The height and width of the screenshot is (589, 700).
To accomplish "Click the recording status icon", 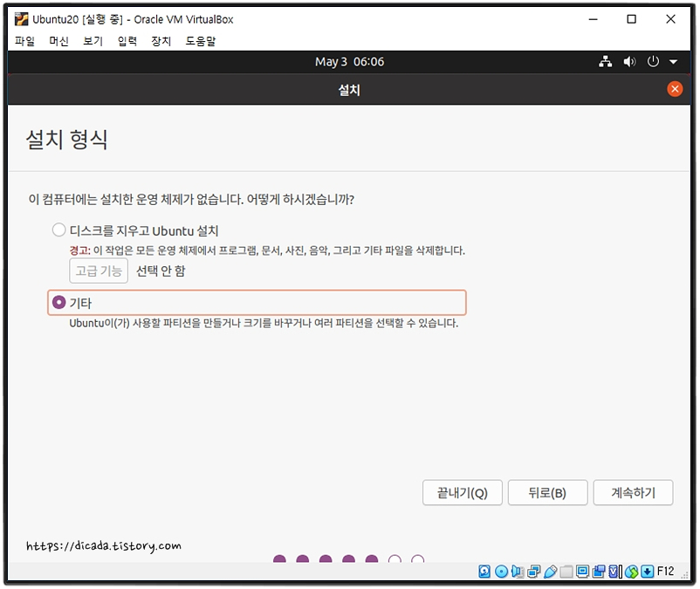I will (x=599, y=572).
